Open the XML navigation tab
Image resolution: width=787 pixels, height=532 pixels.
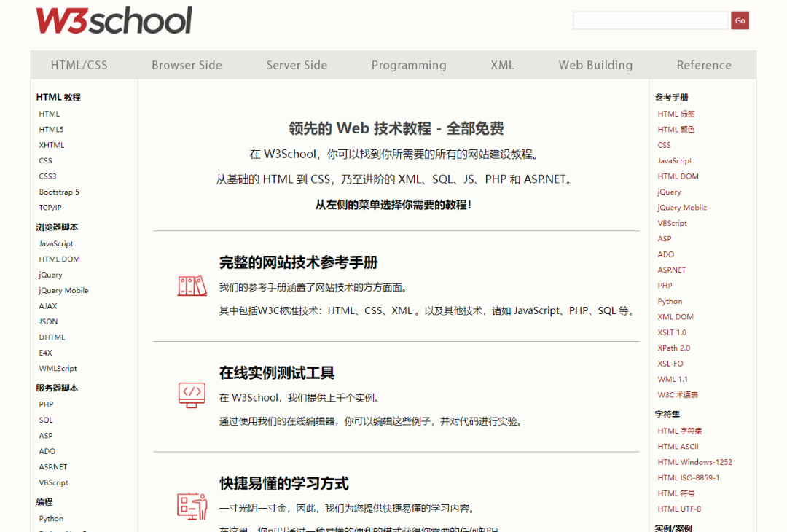coord(502,65)
